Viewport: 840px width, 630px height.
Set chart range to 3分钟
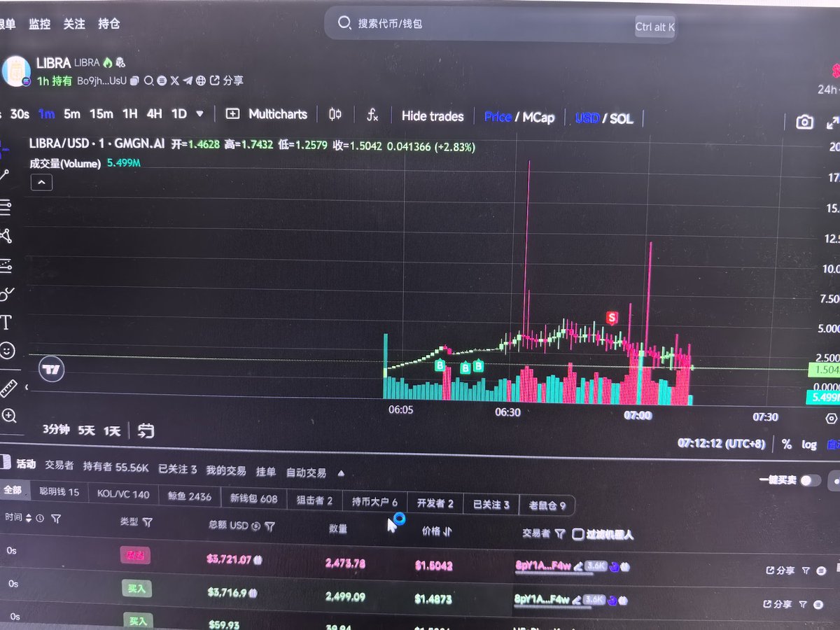point(56,429)
